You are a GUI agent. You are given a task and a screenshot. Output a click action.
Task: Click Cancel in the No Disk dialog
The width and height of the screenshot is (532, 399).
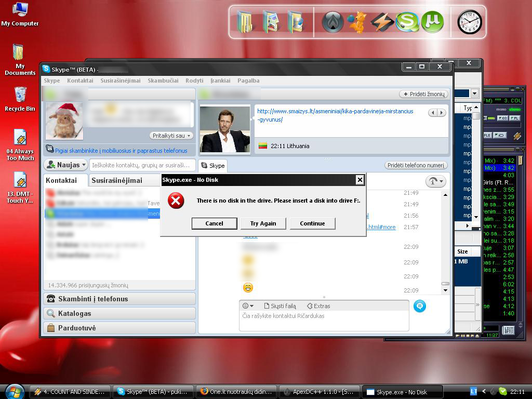coord(214,223)
